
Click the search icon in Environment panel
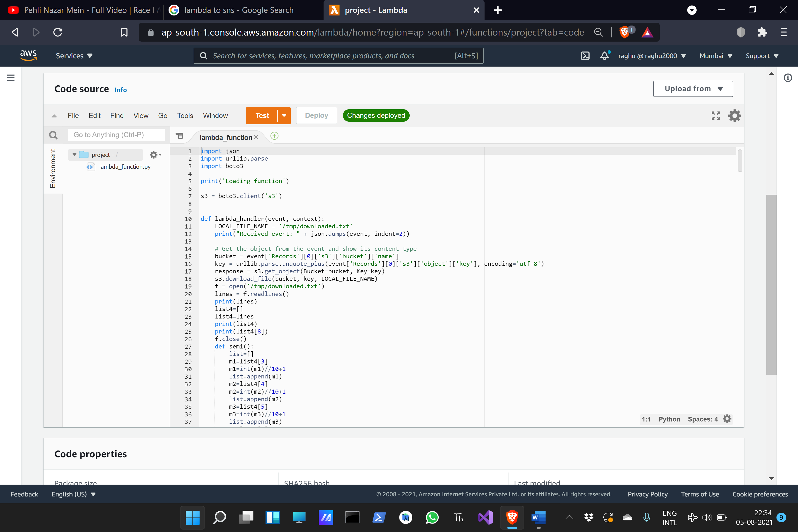coord(53,135)
